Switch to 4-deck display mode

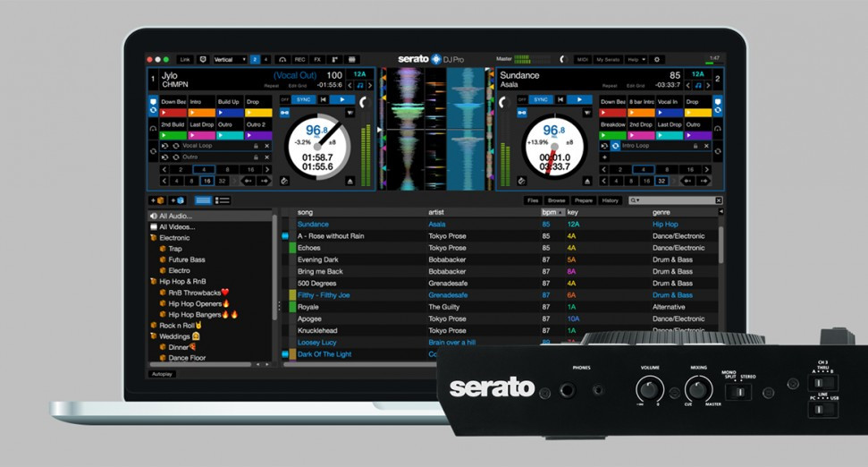pos(265,59)
